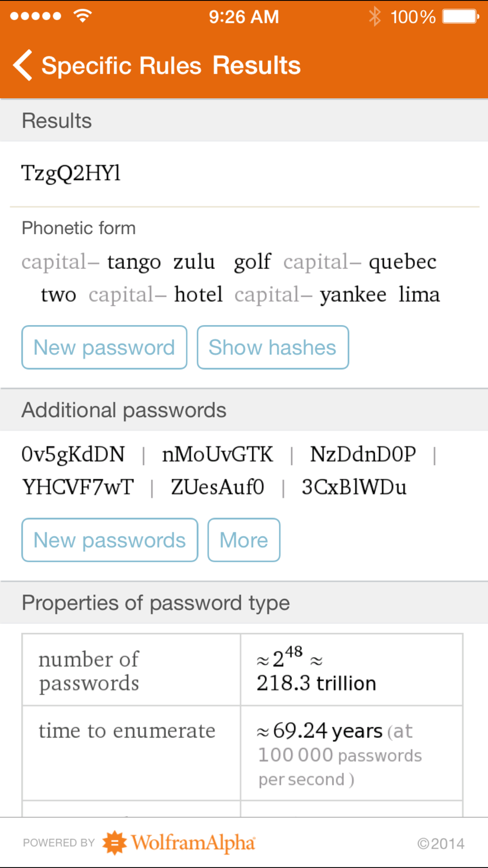
Task: Select additional password nMoUvGTK
Action: (217, 455)
